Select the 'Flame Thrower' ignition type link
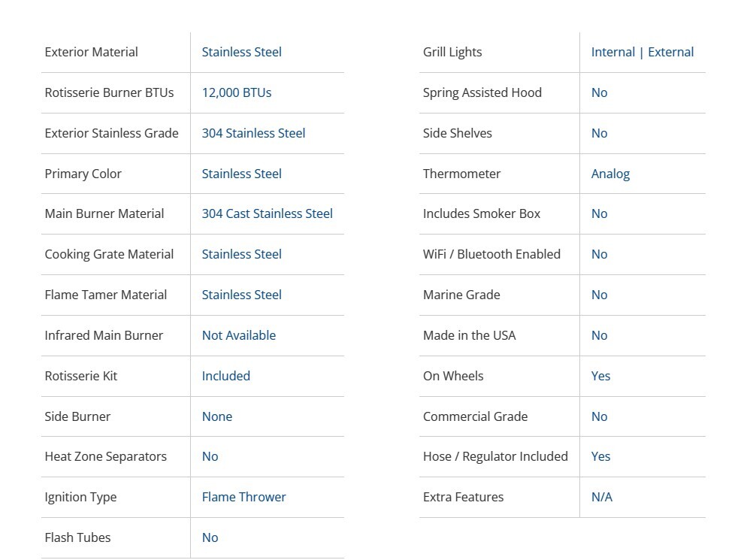Viewport: 753px width, 560px height. click(x=243, y=497)
